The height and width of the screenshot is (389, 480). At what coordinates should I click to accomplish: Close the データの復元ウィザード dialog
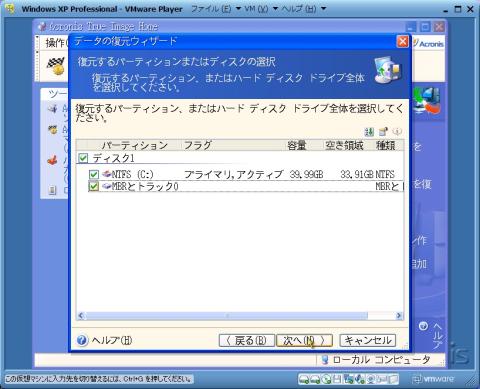point(403,41)
